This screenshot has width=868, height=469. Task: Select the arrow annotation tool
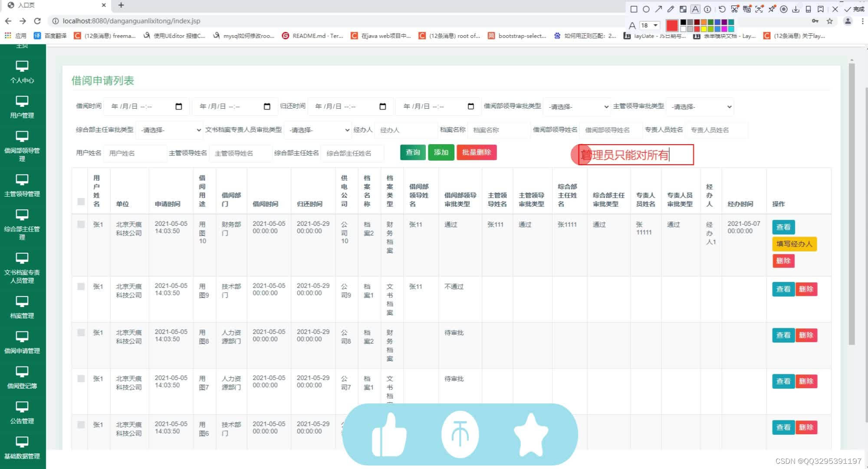658,9
